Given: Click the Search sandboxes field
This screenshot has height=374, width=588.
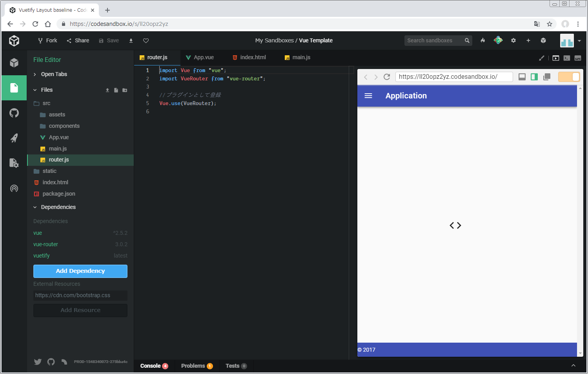Looking at the screenshot, I should pyautogui.click(x=435, y=41).
